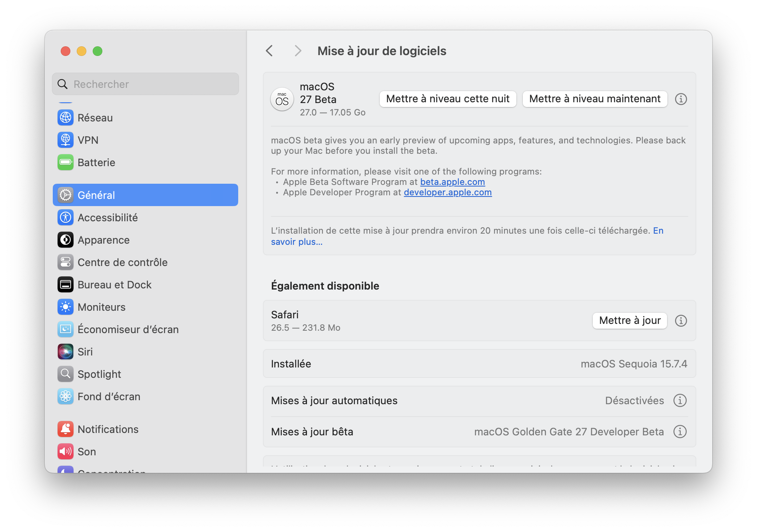Click Mise à jour de logiciels title
The width and height of the screenshot is (757, 532).
[x=382, y=51]
